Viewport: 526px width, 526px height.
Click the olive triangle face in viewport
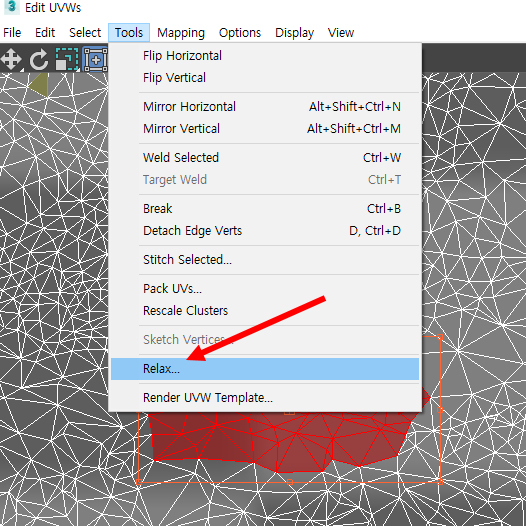pos(41,85)
